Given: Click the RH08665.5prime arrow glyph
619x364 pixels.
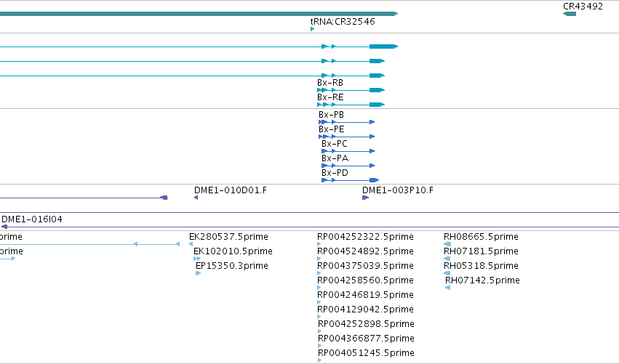Looking at the screenshot, I should pos(447,244).
